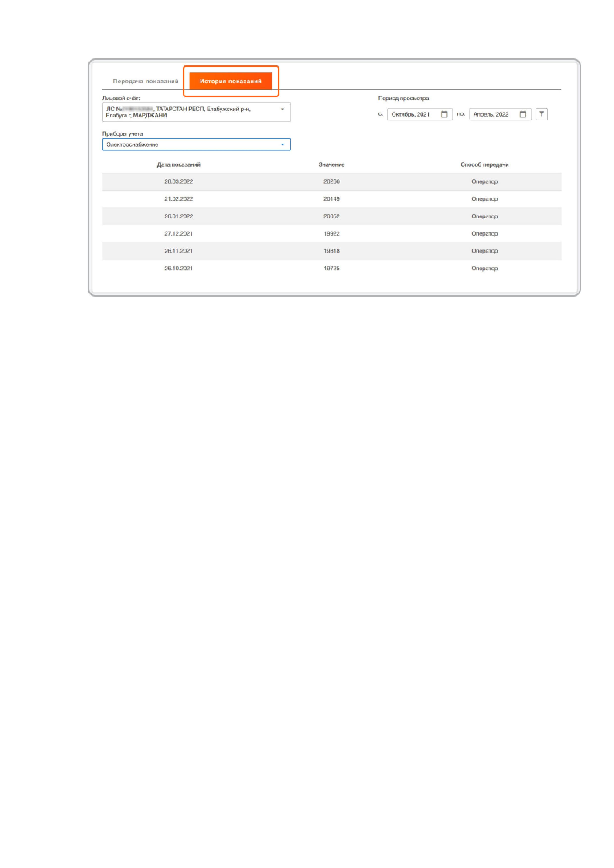
Task: Open the start date calendar icon
Action: [x=444, y=114]
